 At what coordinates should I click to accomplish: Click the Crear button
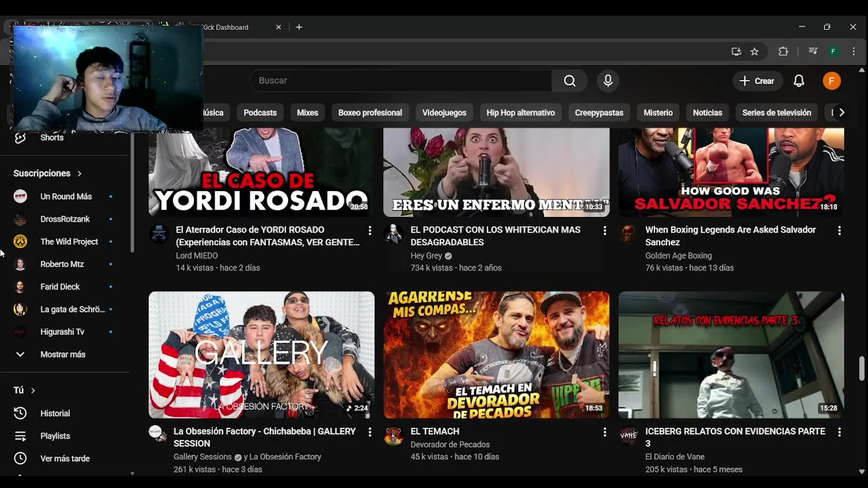[x=757, y=81]
